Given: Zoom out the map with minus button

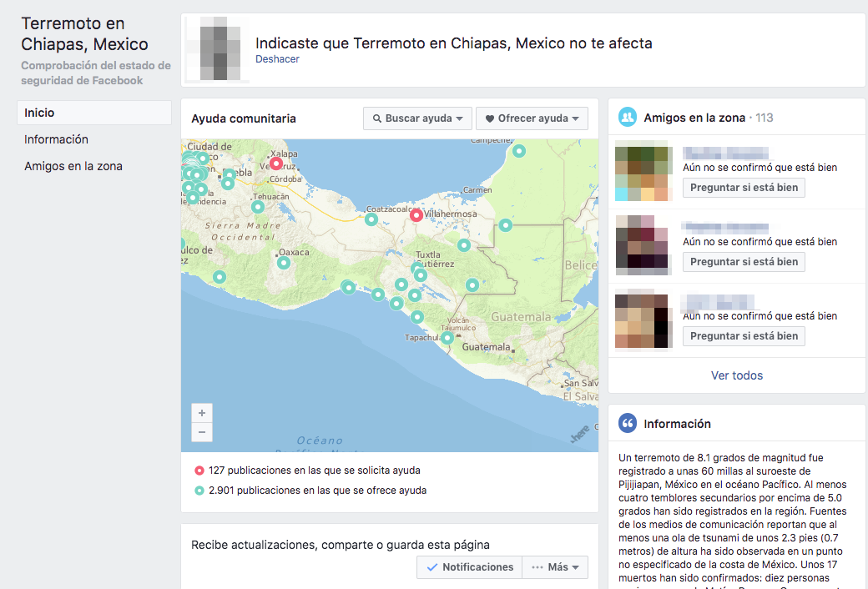Looking at the screenshot, I should coord(201,432).
